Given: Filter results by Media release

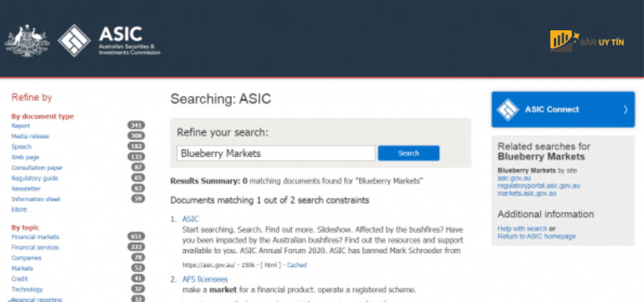Looking at the screenshot, I should point(30,137).
